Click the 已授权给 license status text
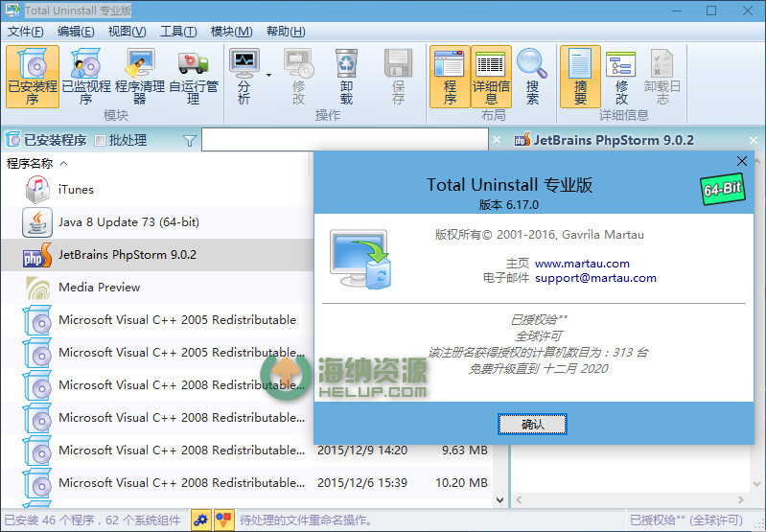This screenshot has width=766, height=532. (685, 520)
